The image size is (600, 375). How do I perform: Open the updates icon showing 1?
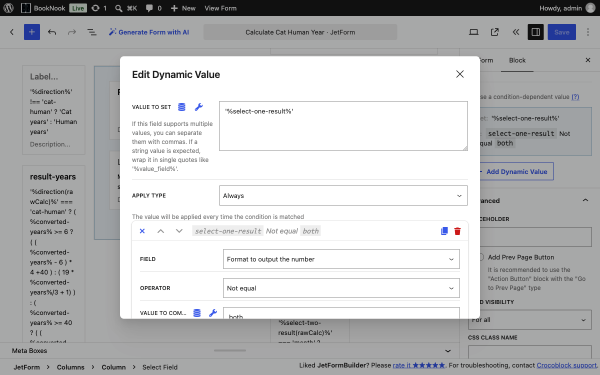[x=99, y=8]
